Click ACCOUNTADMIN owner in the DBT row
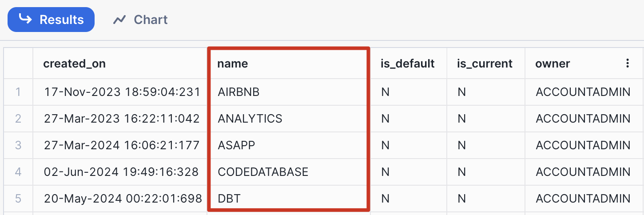This screenshot has width=644, height=215. point(583,198)
